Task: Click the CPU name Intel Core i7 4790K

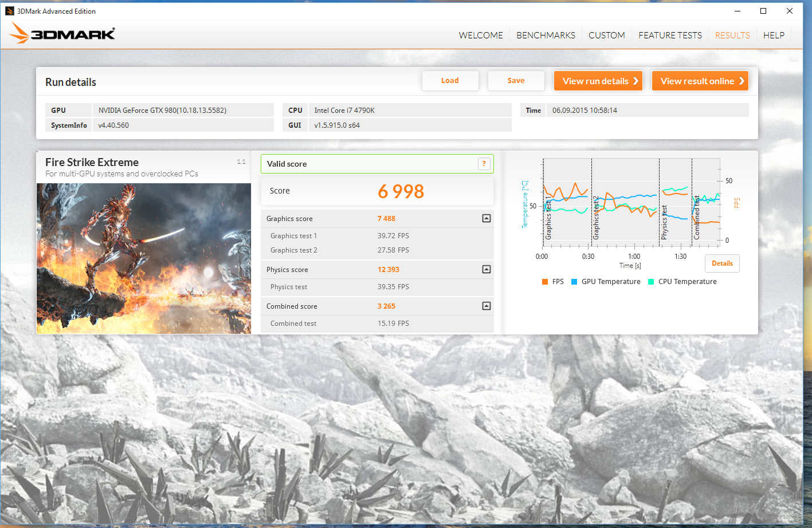Action: click(x=344, y=111)
